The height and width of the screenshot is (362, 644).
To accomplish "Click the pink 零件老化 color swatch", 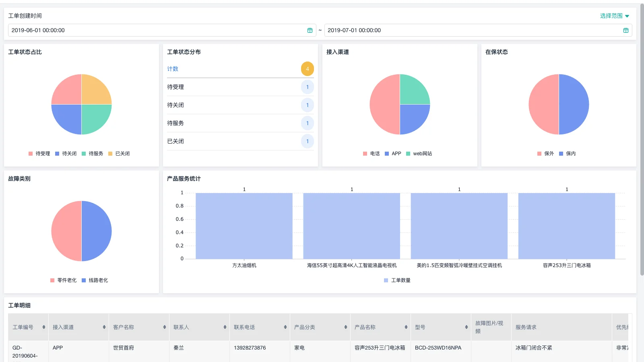I will [52, 280].
